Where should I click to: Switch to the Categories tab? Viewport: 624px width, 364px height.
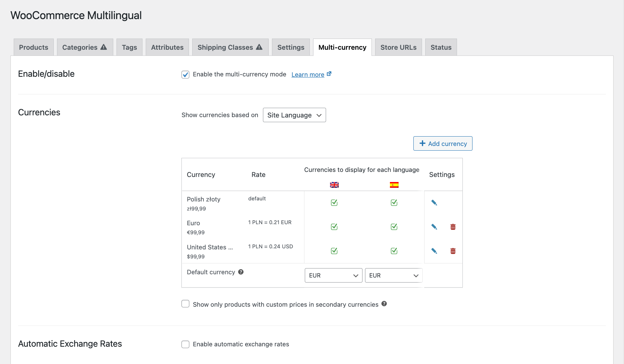tap(85, 47)
